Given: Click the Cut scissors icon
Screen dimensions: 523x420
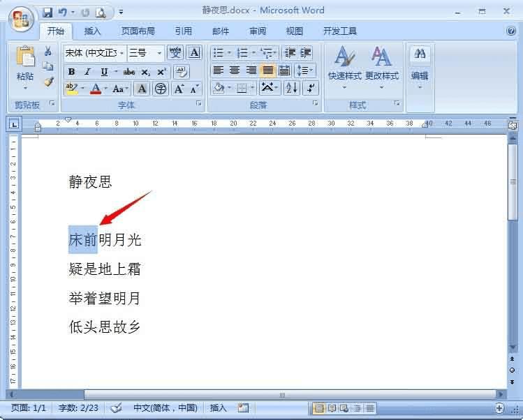Looking at the screenshot, I should point(48,51).
